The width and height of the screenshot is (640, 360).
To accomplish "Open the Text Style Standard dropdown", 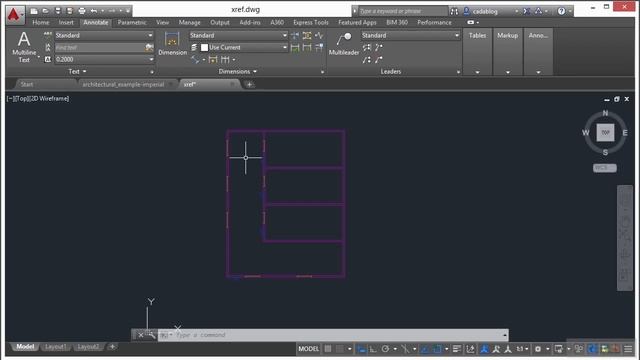I will tap(104, 36).
